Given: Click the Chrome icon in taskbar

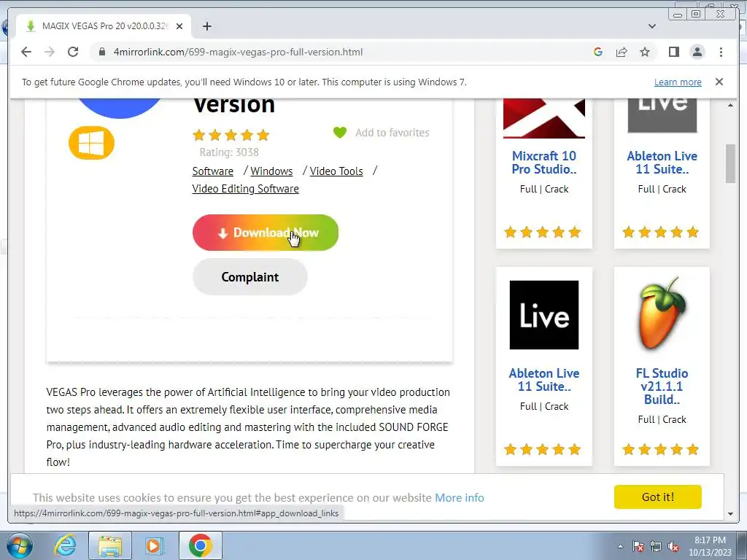Looking at the screenshot, I should (x=200, y=545).
